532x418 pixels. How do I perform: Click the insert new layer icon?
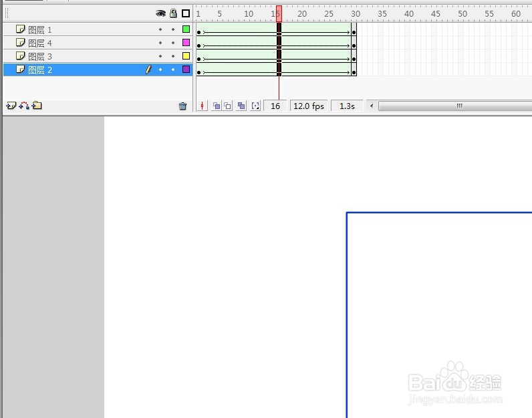(11, 106)
